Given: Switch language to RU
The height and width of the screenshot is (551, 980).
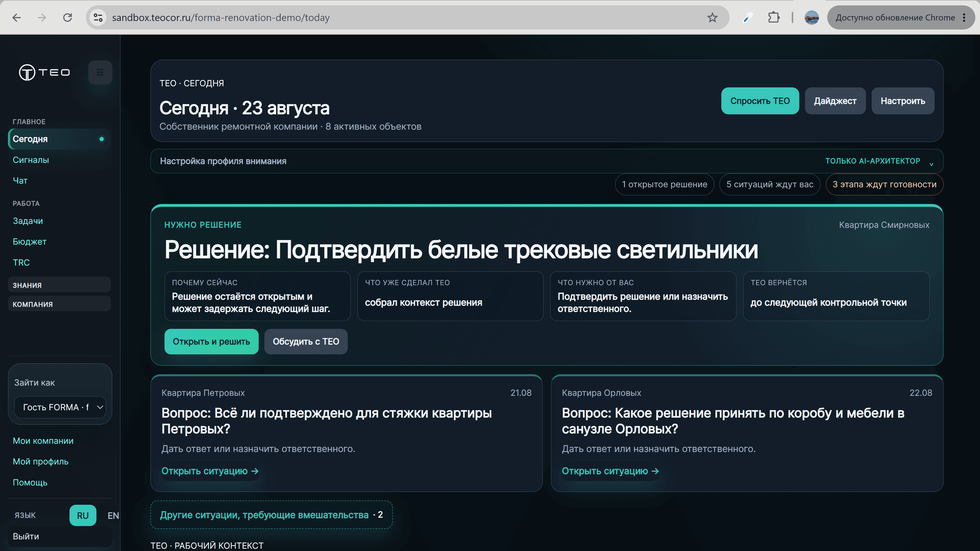Looking at the screenshot, I should pos(83,515).
